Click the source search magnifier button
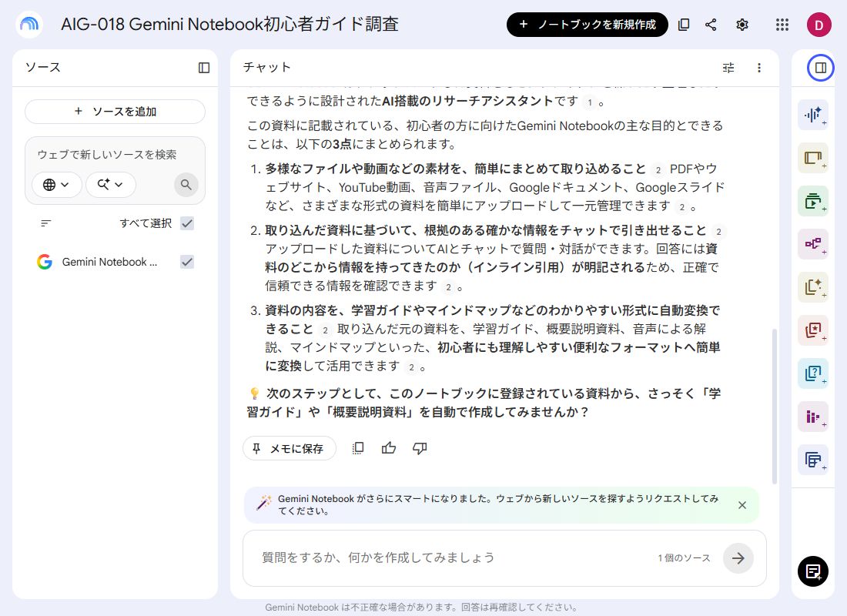Viewport: 847px width, 616px height. tap(186, 185)
